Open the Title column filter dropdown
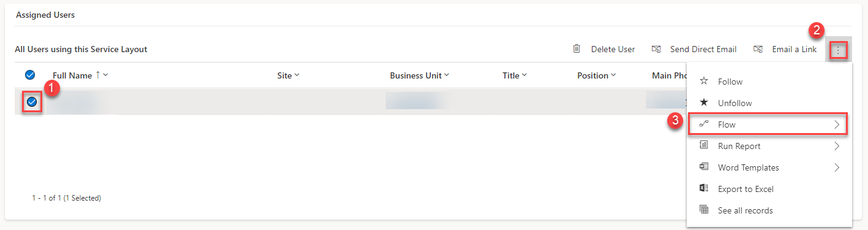The image size is (868, 230). pos(524,75)
